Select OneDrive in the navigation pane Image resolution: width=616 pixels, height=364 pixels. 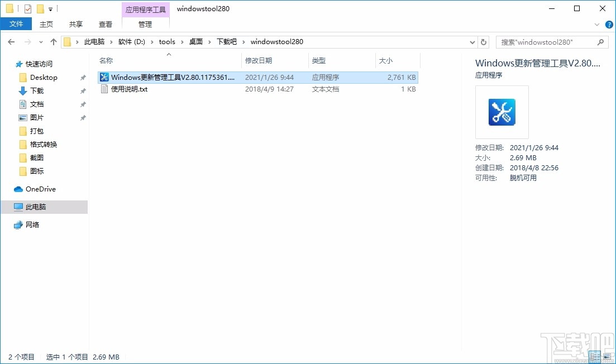[40, 189]
